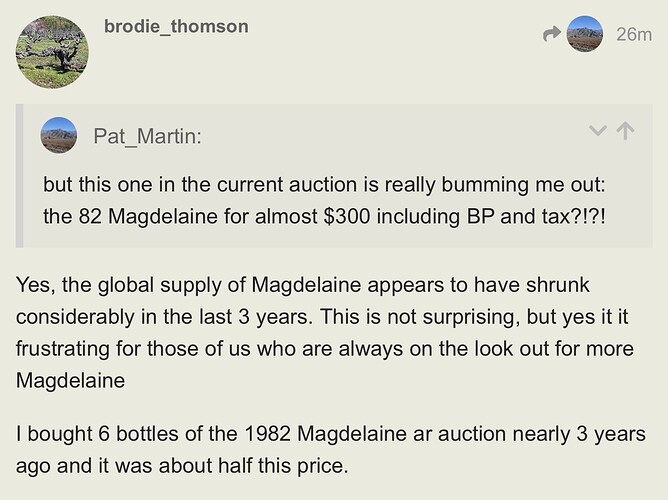This screenshot has height=500, width=668.
Task: Click the Pat_Martin quote author name
Action: pos(147,135)
